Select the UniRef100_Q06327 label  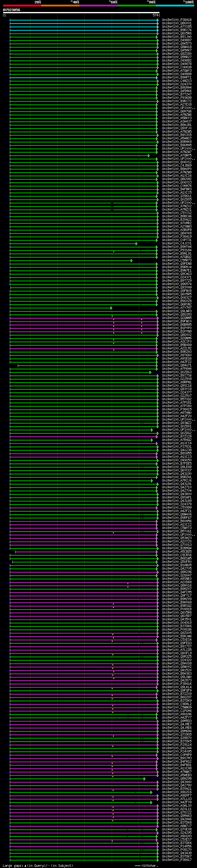point(176,297)
